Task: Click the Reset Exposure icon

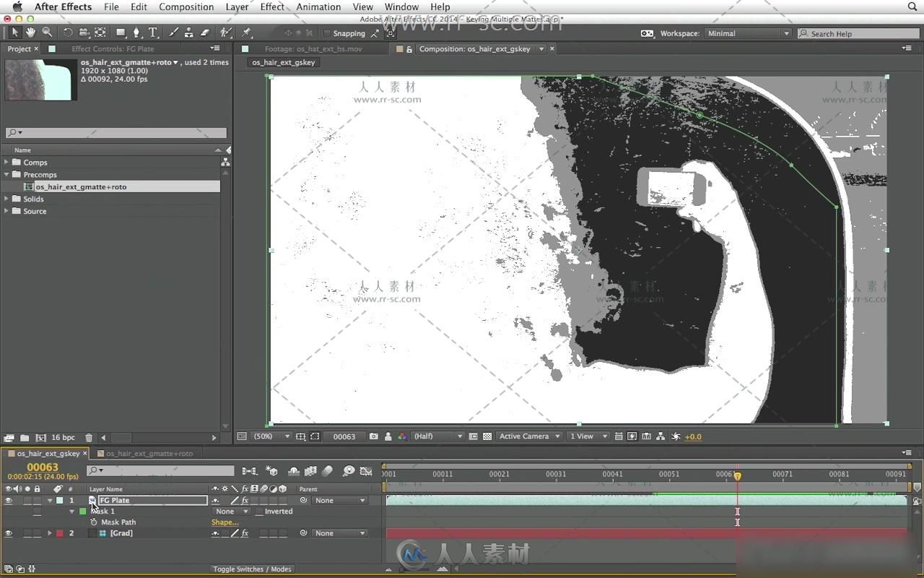Action: 676,436
